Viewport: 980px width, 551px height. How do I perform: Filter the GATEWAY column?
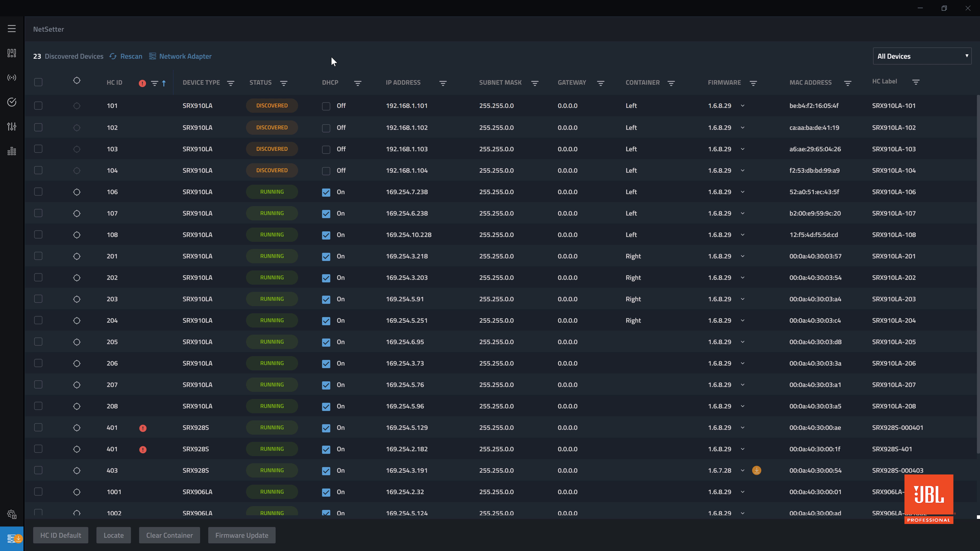pos(601,83)
